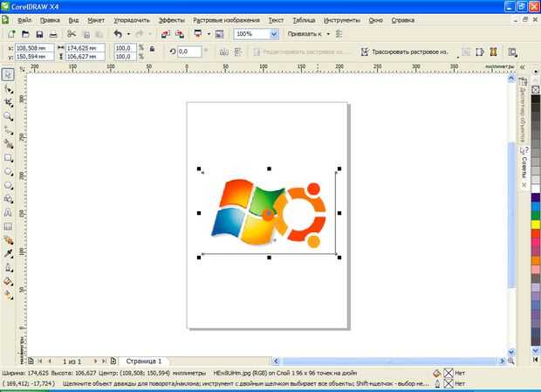Apply the yellow palette swatch

tap(536, 224)
